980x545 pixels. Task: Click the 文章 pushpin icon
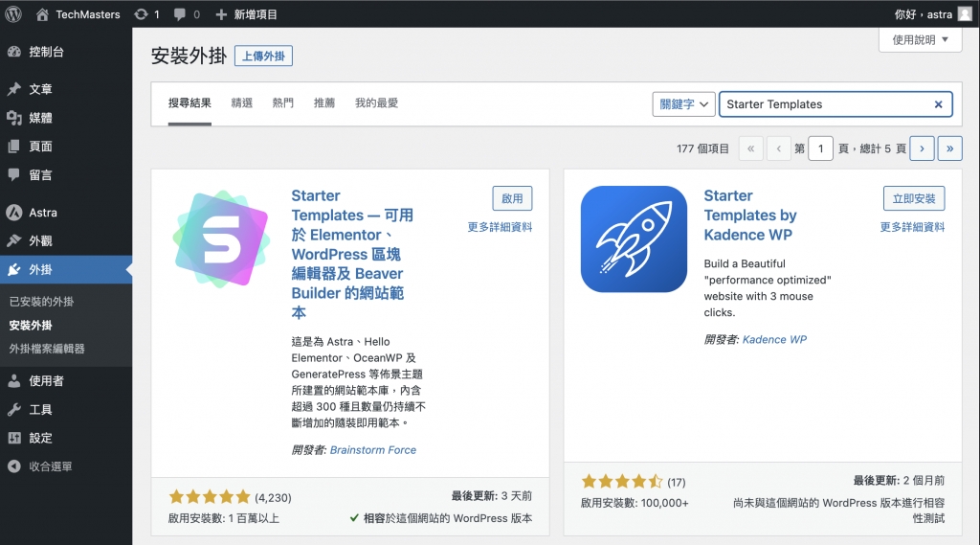tap(14, 89)
